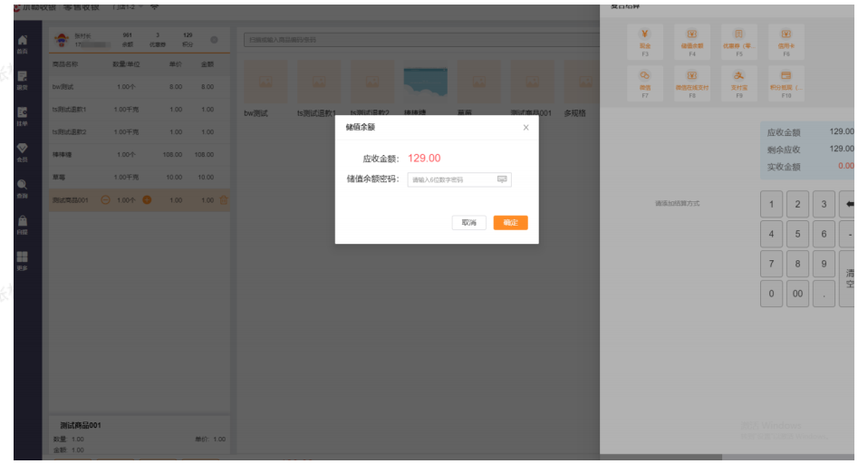Click the keypad decimal point key

[824, 294]
